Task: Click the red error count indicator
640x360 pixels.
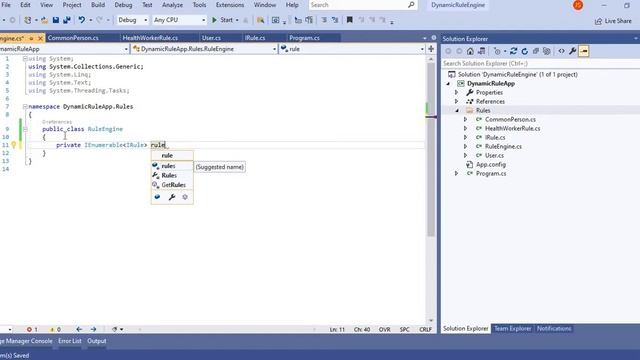Action: click(x=32, y=329)
